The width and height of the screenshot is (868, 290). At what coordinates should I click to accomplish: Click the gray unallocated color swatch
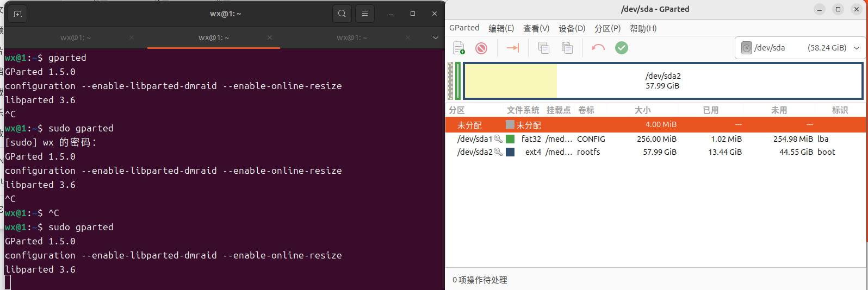click(510, 125)
